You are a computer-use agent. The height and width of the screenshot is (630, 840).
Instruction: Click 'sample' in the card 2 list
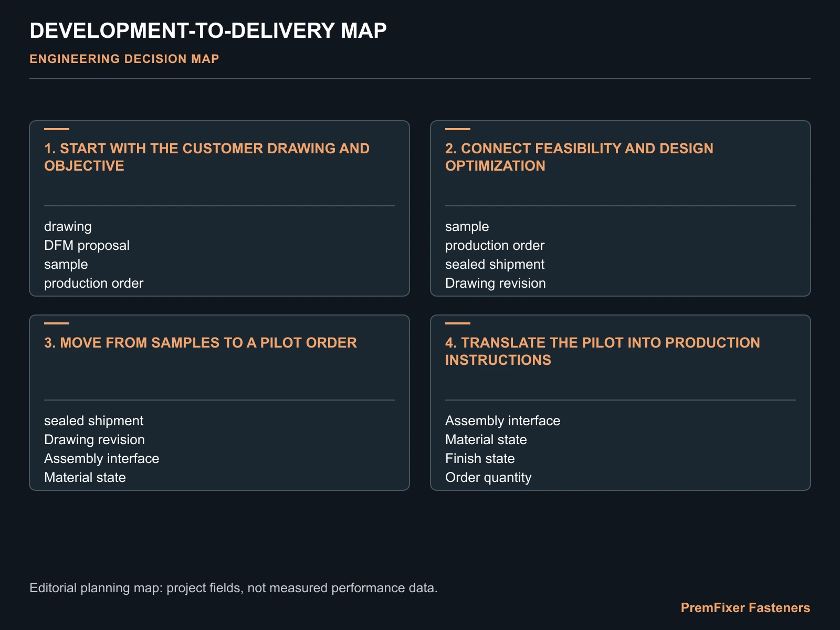pyautogui.click(x=467, y=227)
